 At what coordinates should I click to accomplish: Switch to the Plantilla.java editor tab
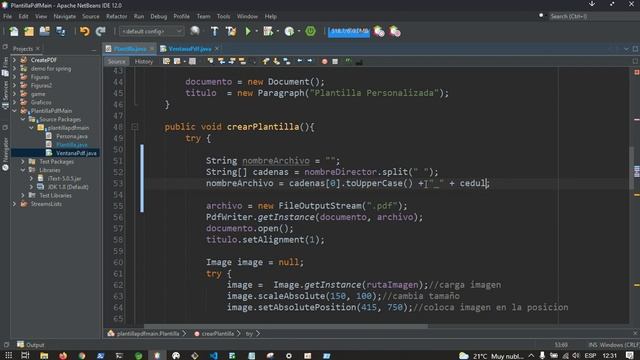tap(130, 49)
